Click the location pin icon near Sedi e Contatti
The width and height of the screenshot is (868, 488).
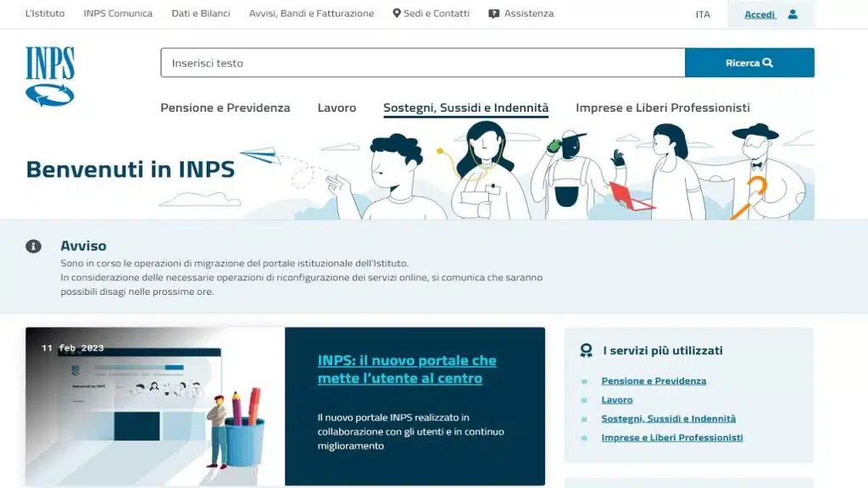click(x=397, y=14)
